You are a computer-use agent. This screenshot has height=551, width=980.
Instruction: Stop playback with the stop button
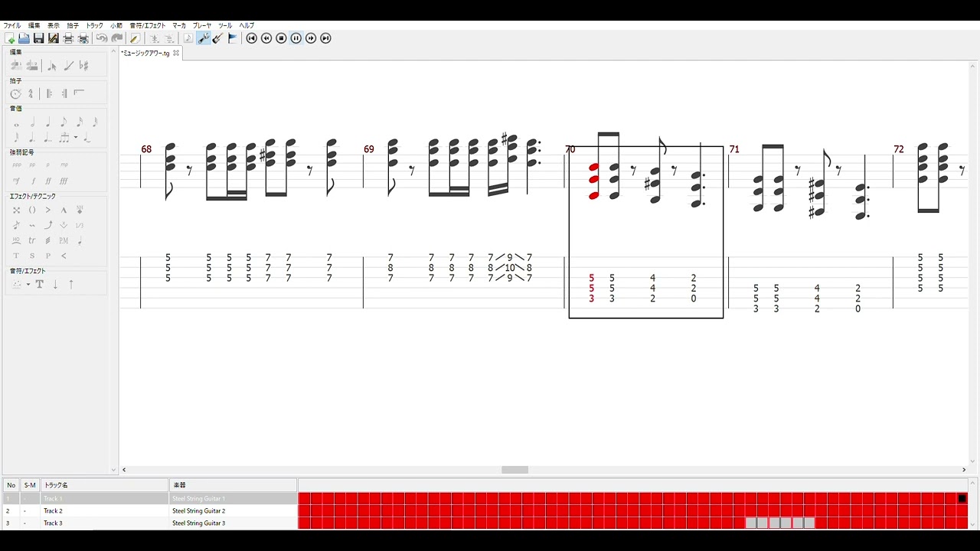(281, 38)
